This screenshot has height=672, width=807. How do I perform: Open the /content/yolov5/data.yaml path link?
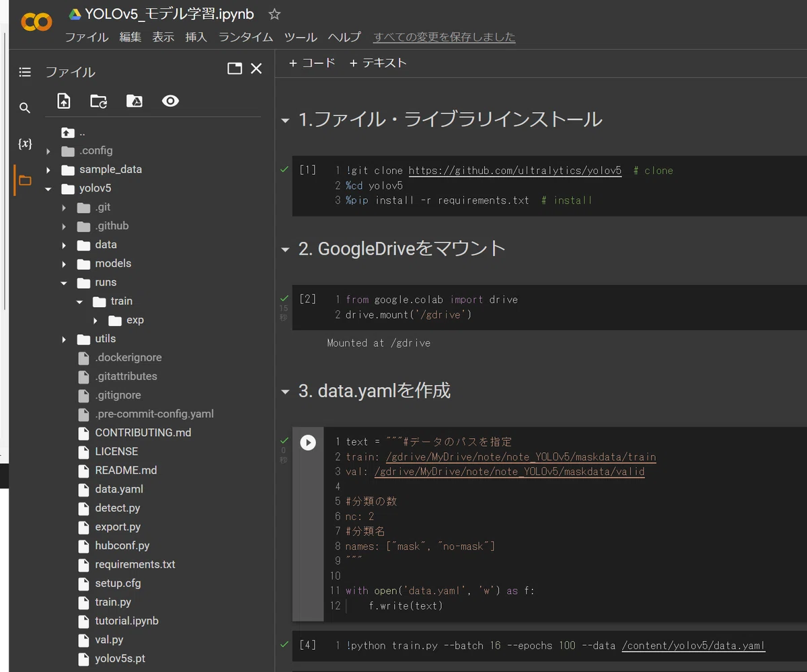[x=693, y=646]
